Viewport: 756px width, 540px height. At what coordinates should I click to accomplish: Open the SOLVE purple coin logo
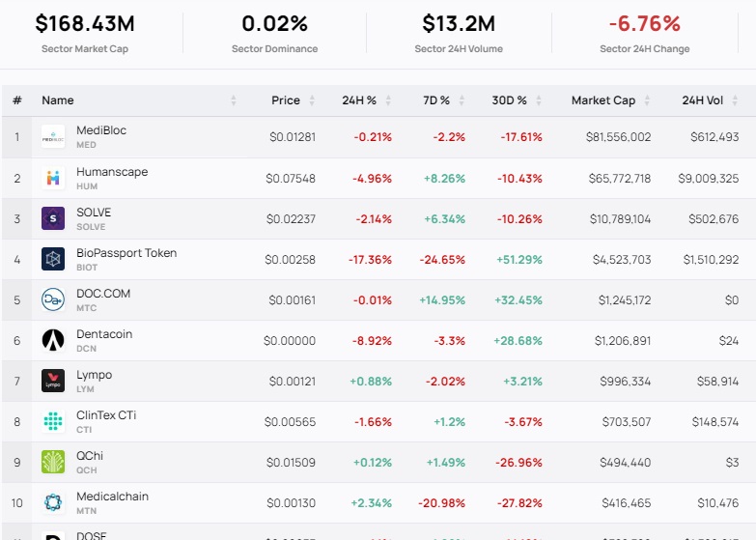53,218
